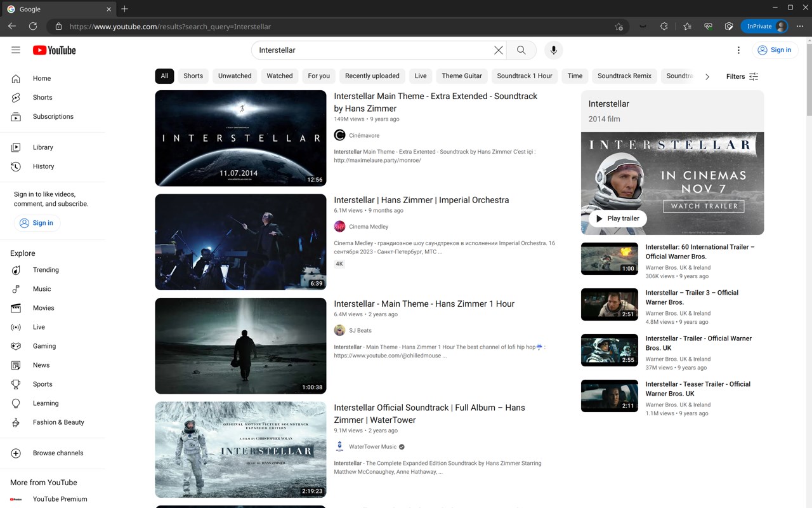Select the Shorts filter chip
Image resolution: width=812 pixels, height=508 pixels.
[193, 76]
